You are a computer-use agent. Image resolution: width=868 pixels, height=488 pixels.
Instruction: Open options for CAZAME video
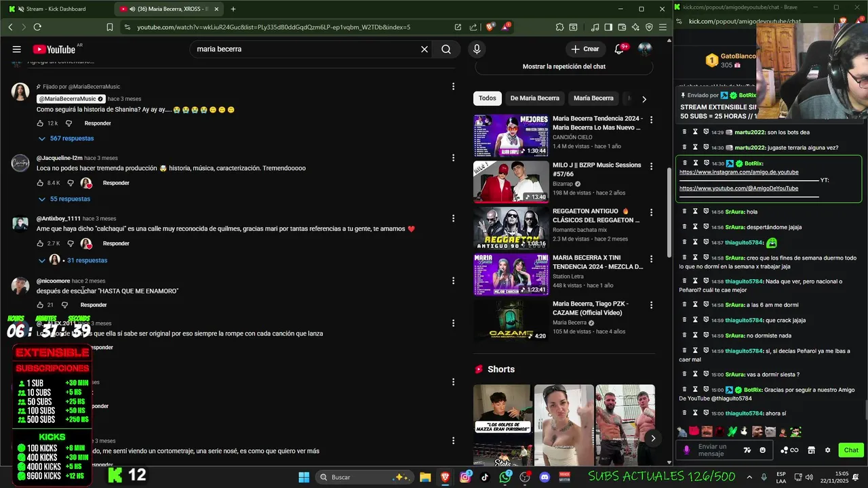tap(652, 305)
